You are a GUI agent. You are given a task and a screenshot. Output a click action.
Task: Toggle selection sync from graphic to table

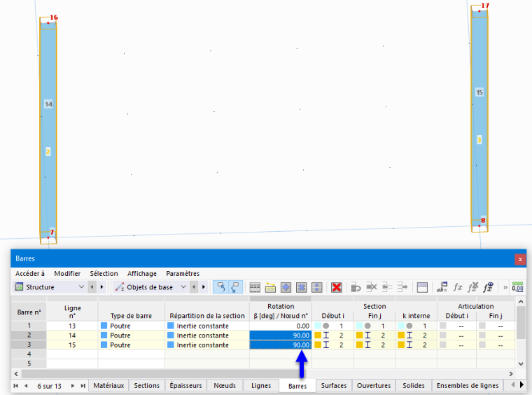(x=235, y=287)
